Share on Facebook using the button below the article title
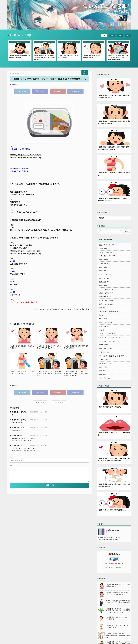This screenshot has height=644, width=138. click(40, 91)
